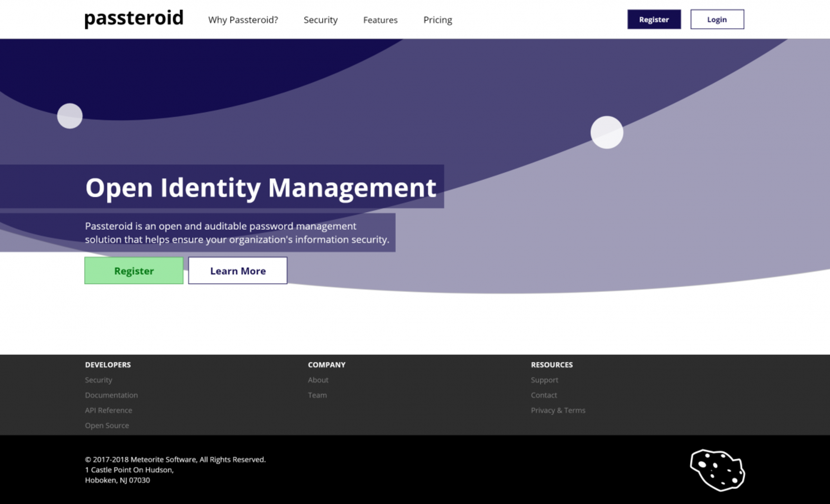Viewport: 830px width, 504px height.
Task: Click the Register button in the header
Action: (x=654, y=19)
